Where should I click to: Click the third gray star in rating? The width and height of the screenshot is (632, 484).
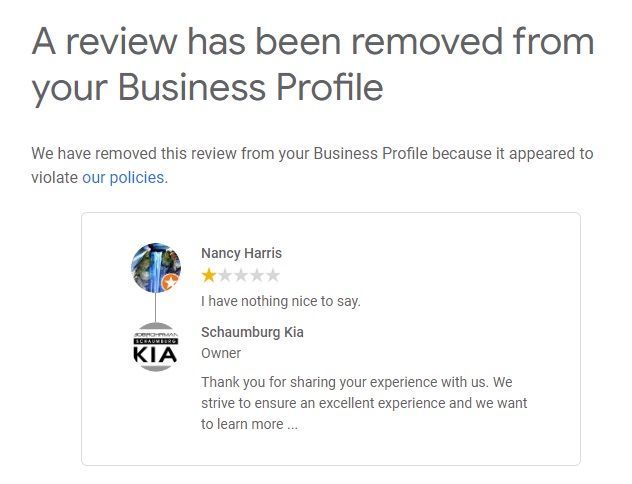[241, 275]
